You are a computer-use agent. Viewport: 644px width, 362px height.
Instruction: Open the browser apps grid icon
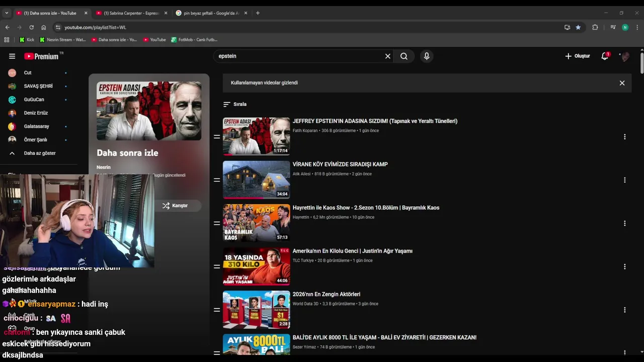7,40
